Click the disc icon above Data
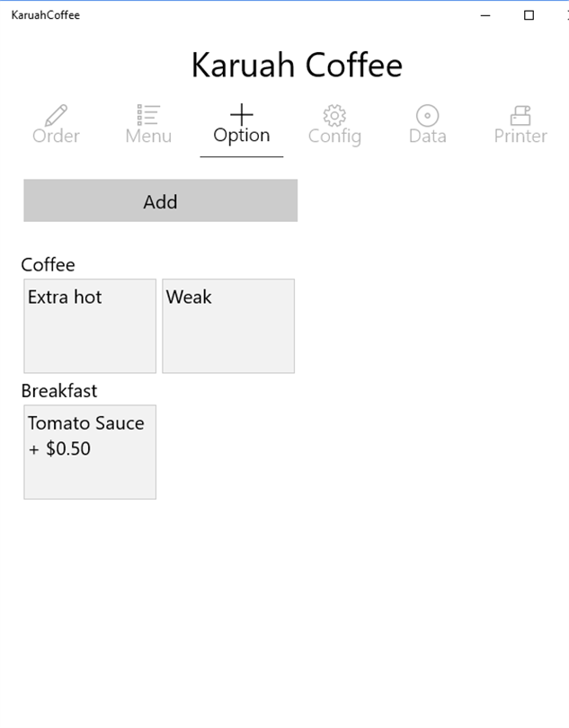 pos(427,115)
